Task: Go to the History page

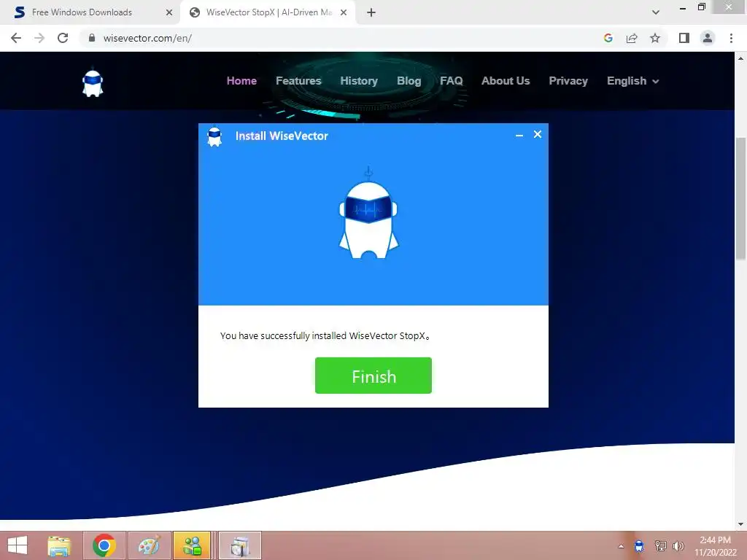Action: tap(359, 81)
